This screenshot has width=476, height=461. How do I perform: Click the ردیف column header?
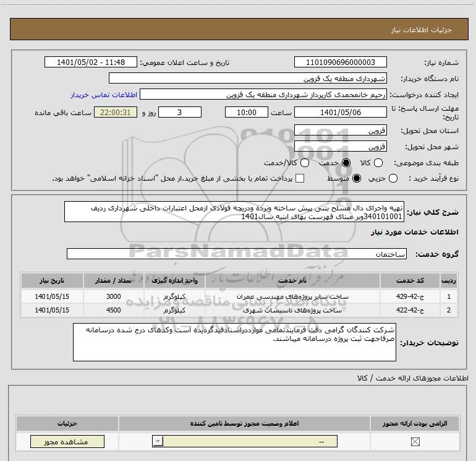pos(449,280)
